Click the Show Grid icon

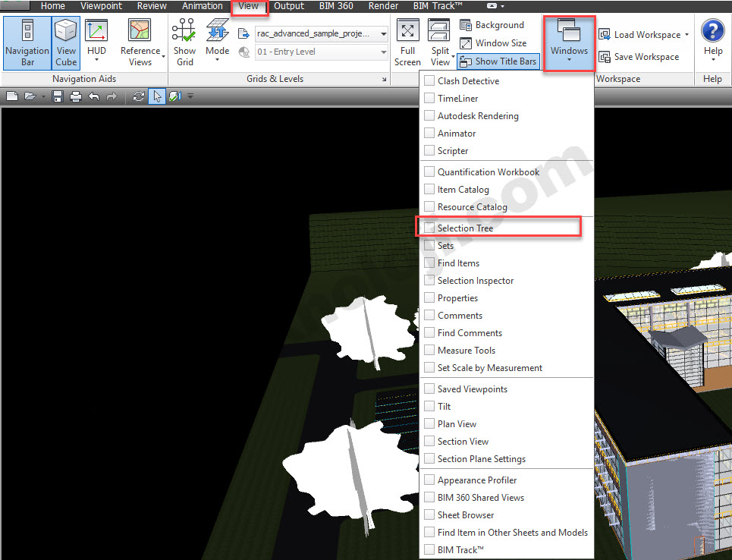184,42
